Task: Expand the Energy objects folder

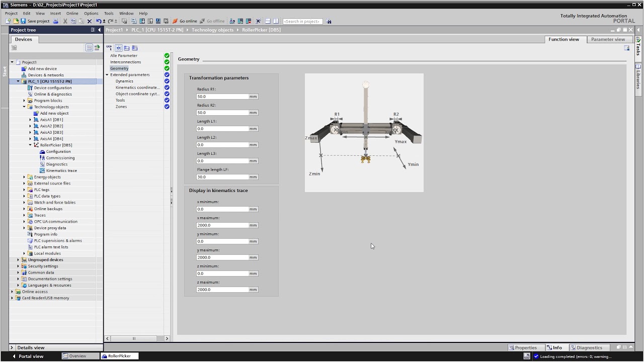Action: pyautogui.click(x=24, y=177)
